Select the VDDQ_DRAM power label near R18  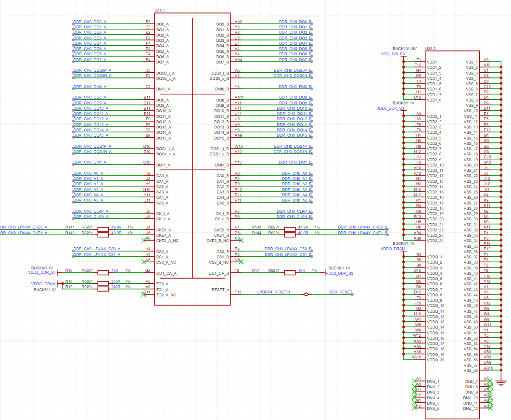[x=43, y=284]
